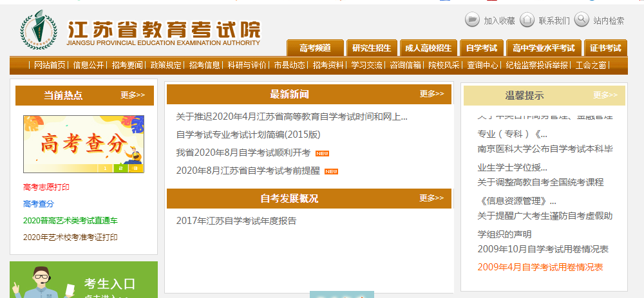The height and width of the screenshot is (298, 644).
Task: Open 查询中心 navigation item
Action: (482, 65)
